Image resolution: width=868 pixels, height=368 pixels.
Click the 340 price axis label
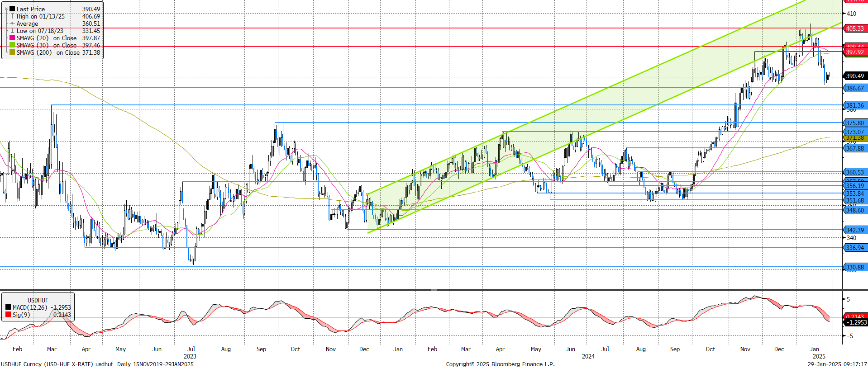(851, 238)
